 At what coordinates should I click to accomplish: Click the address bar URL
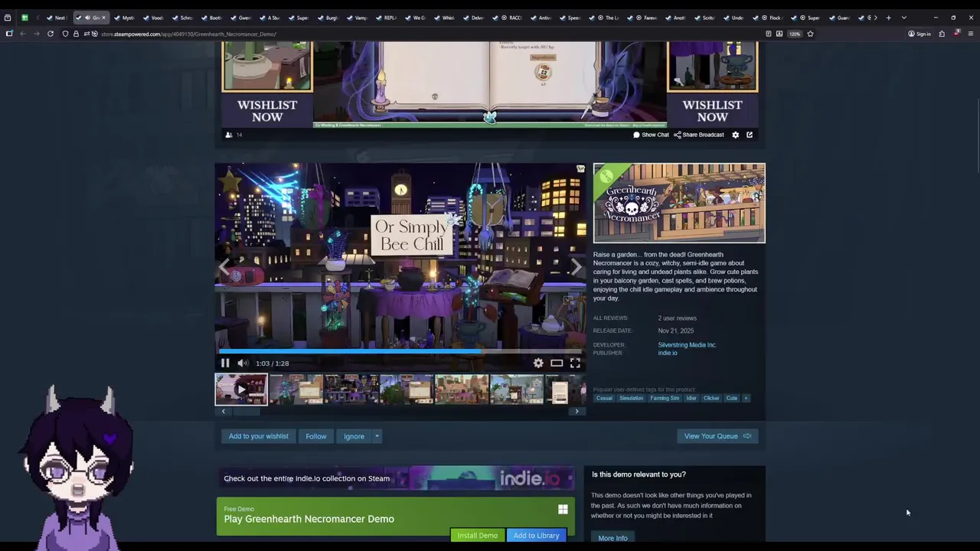(x=188, y=34)
